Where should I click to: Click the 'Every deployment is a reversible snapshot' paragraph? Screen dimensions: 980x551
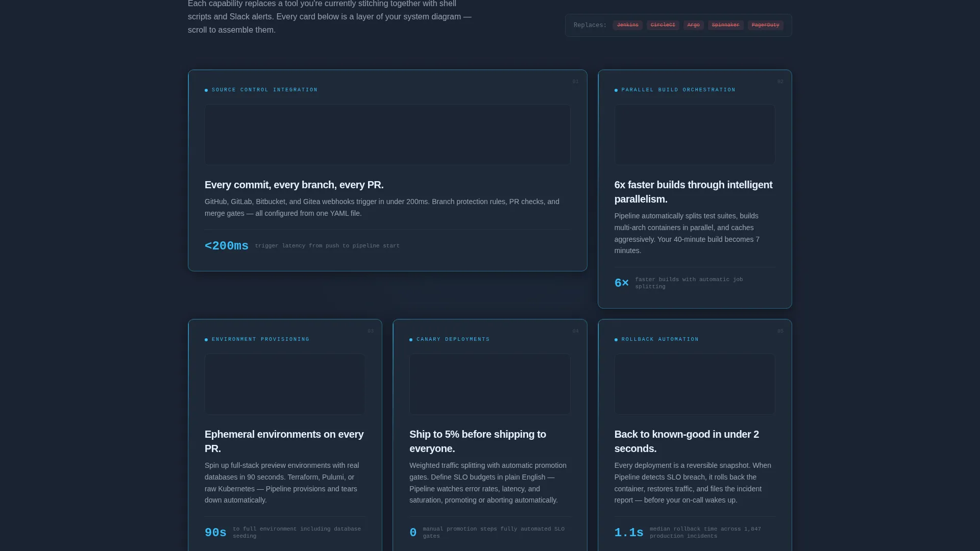693,483
